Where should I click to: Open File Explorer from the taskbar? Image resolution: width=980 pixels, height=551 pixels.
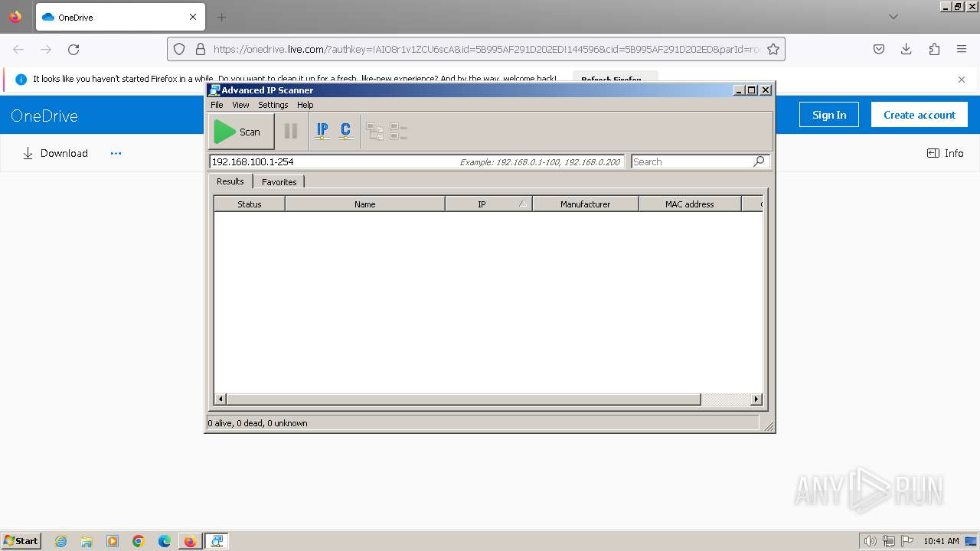point(87,541)
